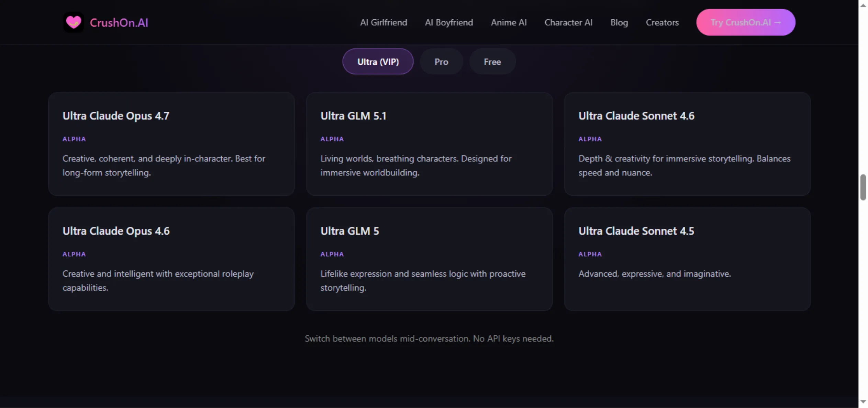Switch to the Free tier tab
The height and width of the screenshot is (408, 868).
tap(492, 62)
